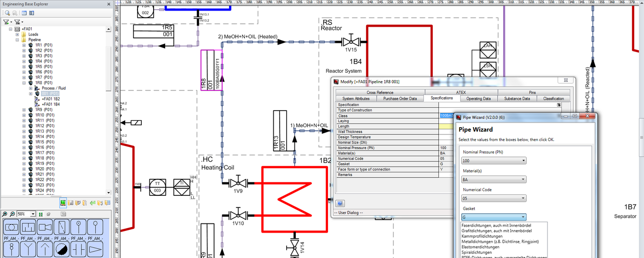
Task: Expand the Process / Fluid node
Action: [x=30, y=88]
